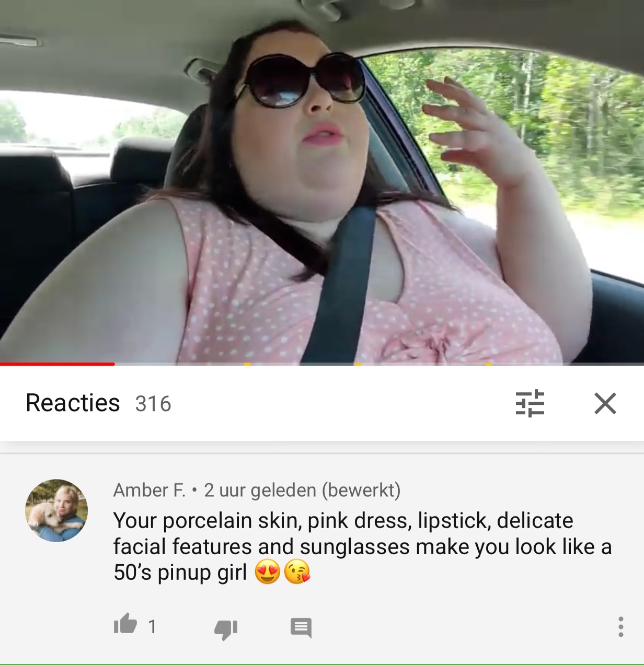Click the "2 uur geleden (bewerkt)" timestamp

coord(302,490)
